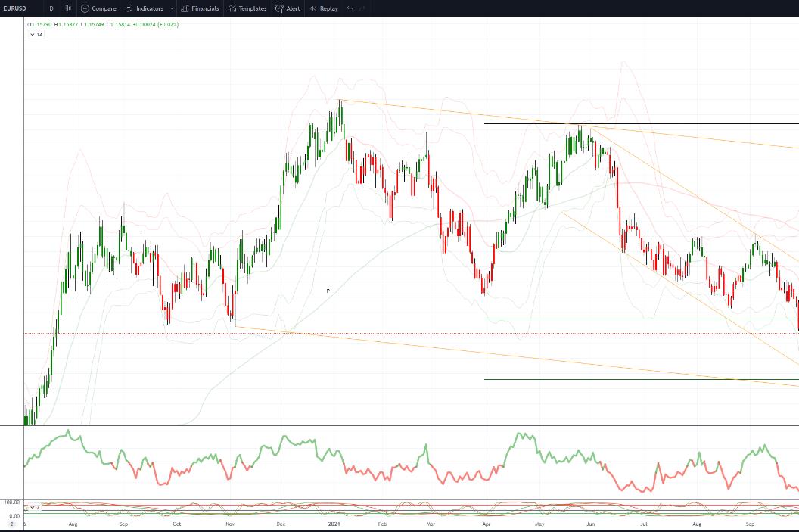This screenshot has height=532, width=799.
Task: Click the redo arrow in the toolbar
Action: tap(362, 8)
